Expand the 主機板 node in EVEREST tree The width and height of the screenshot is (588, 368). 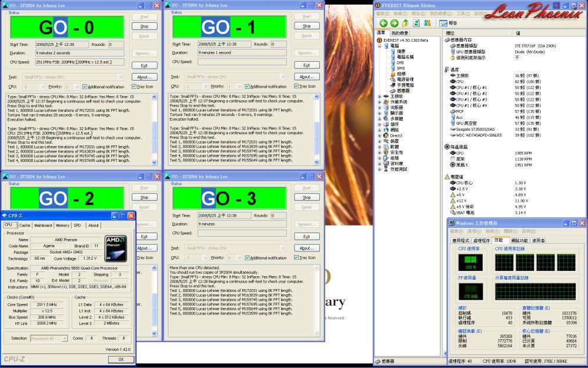[379, 97]
